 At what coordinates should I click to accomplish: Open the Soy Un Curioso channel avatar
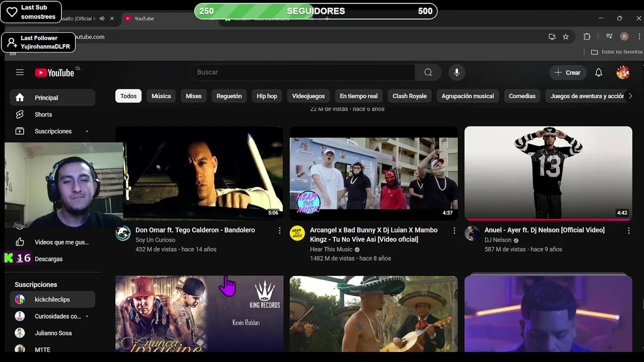(x=123, y=233)
